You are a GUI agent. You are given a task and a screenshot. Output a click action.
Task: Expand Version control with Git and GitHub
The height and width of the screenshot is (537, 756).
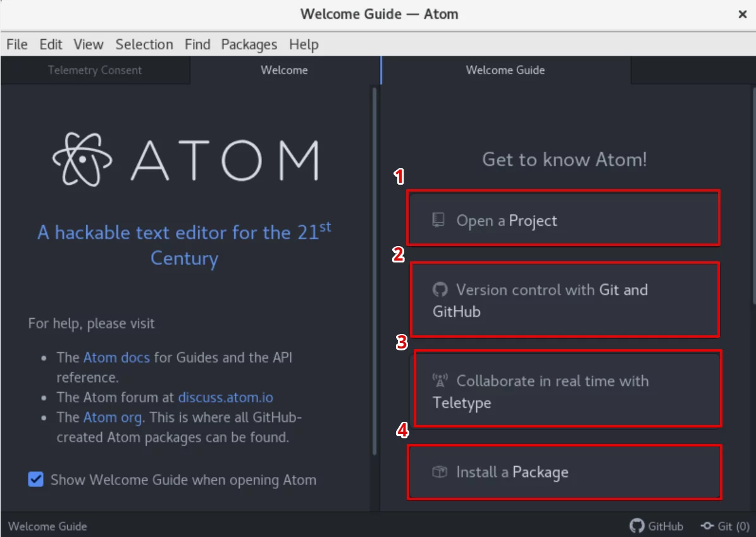[x=564, y=300]
